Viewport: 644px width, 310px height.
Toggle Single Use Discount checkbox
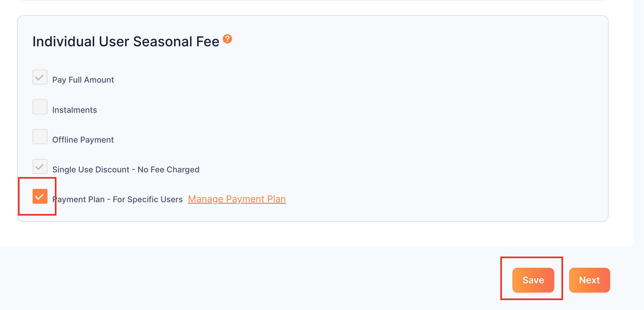point(40,166)
